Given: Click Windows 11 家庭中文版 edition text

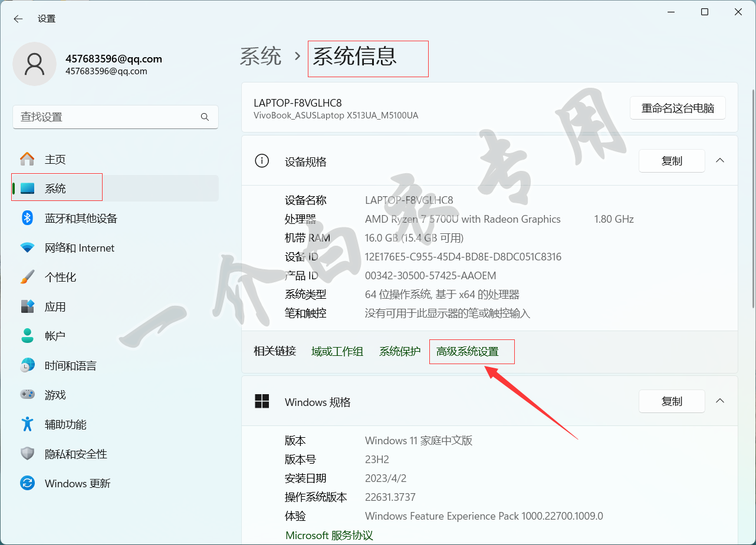Looking at the screenshot, I should point(419,441).
